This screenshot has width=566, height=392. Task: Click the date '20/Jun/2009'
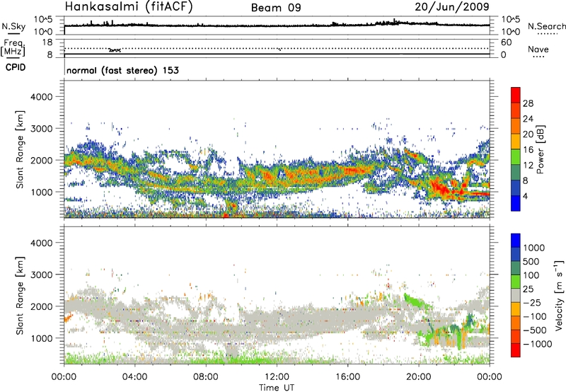click(x=452, y=6)
